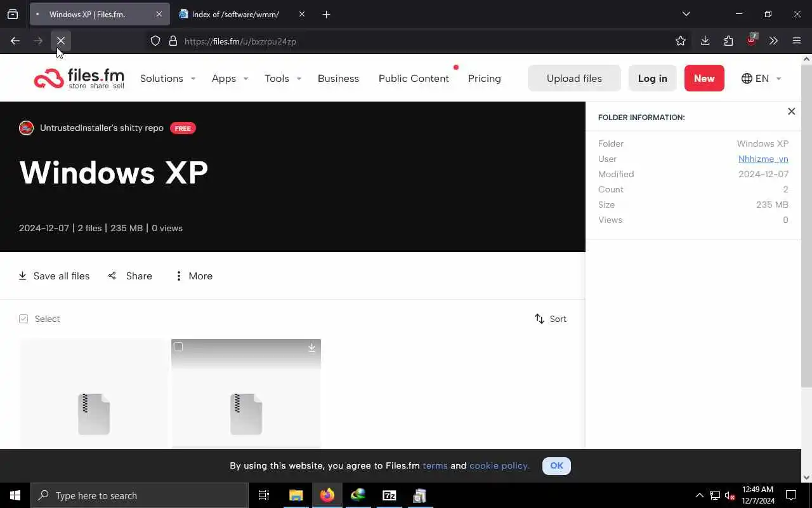Click Save all files

(54, 276)
